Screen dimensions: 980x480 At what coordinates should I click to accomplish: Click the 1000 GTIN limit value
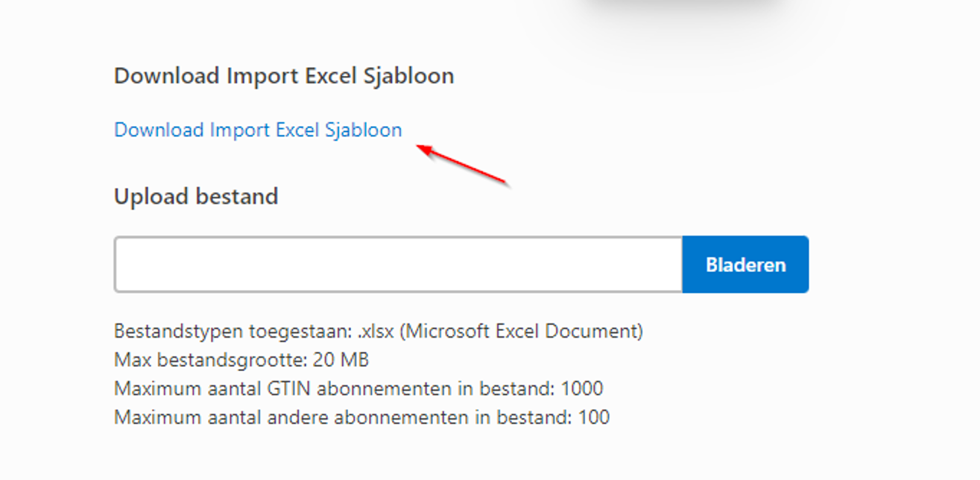coord(581,388)
